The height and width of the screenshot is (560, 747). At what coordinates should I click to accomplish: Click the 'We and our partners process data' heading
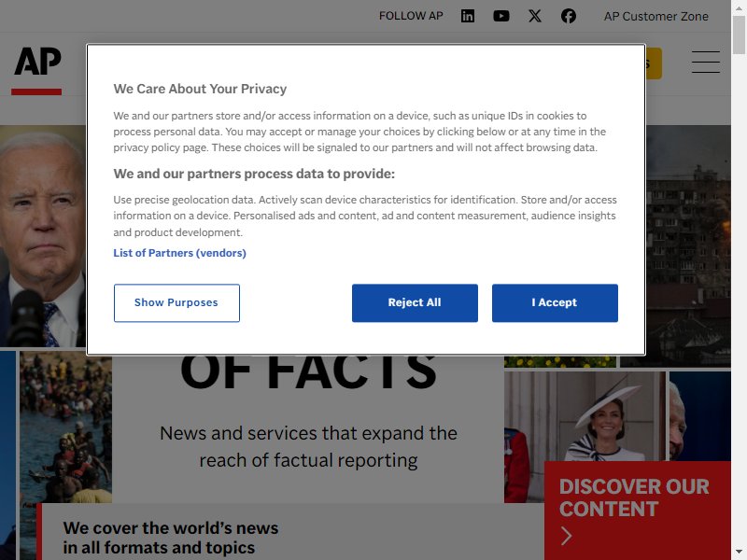point(254,174)
